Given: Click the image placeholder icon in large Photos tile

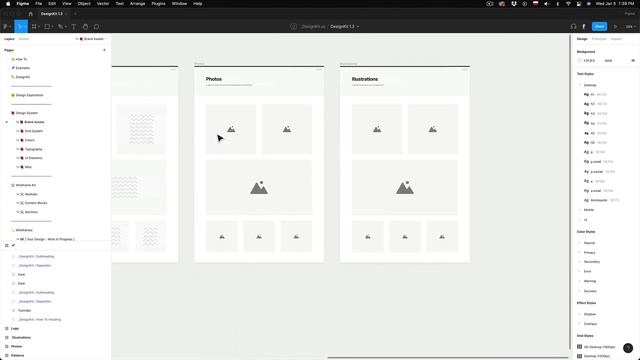Looking at the screenshot, I should coord(259,187).
